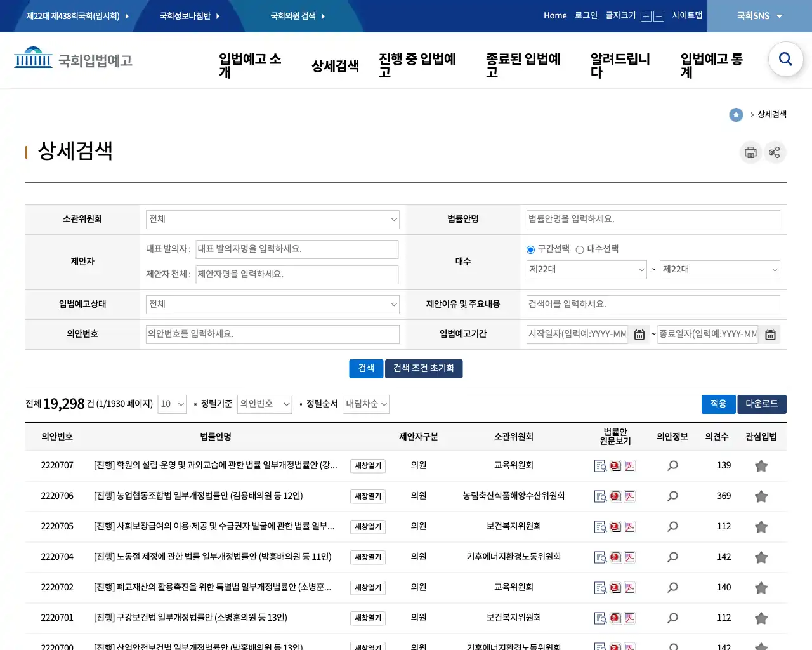Open start date calendar picker

click(639, 335)
